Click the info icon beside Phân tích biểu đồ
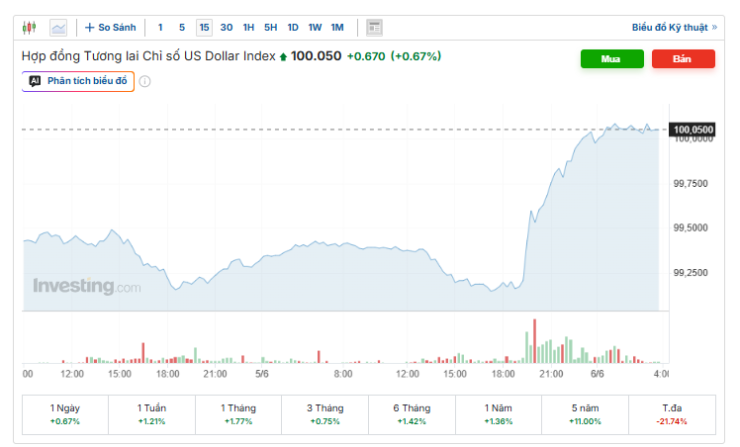Image resolution: width=740 pixels, height=447 pixels. pos(145,82)
